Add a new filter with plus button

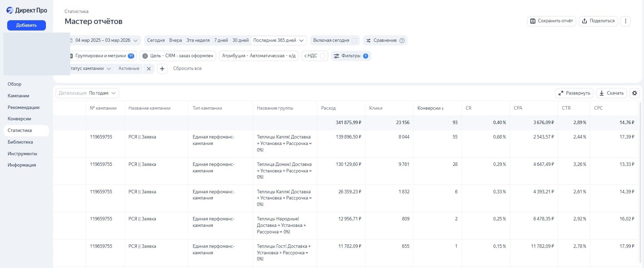(162, 69)
